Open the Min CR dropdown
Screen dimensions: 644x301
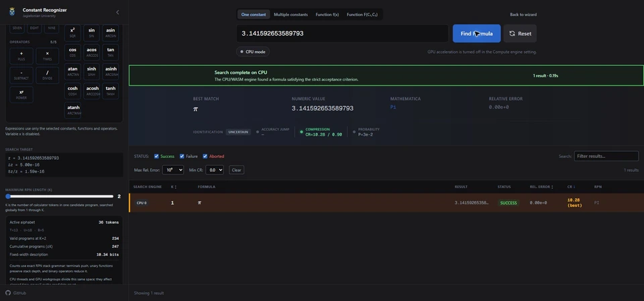215,170
